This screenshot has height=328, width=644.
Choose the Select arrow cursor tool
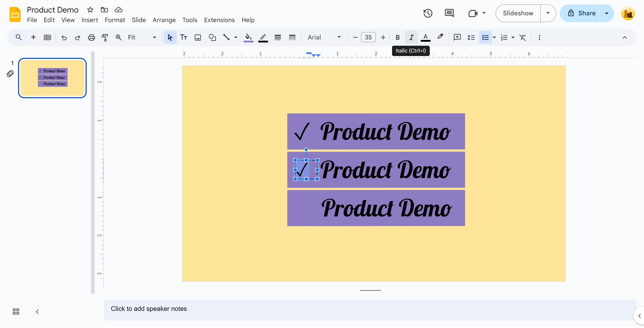pos(170,37)
